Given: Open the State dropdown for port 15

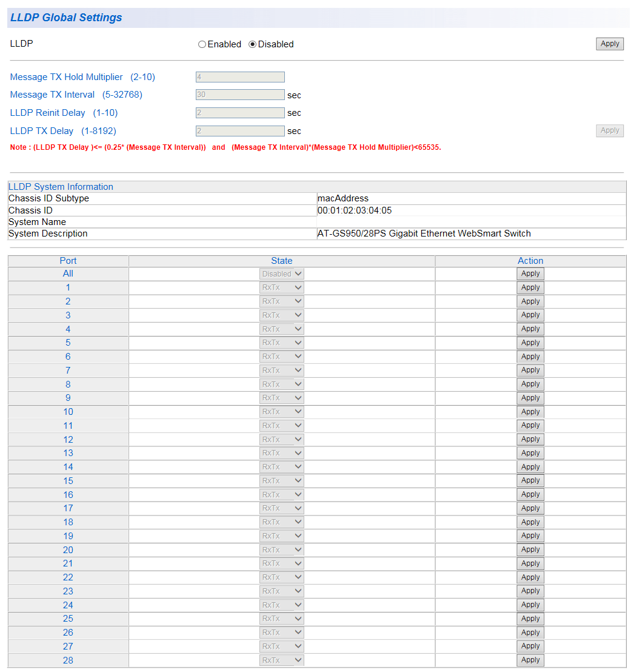Looking at the screenshot, I should coord(282,481).
